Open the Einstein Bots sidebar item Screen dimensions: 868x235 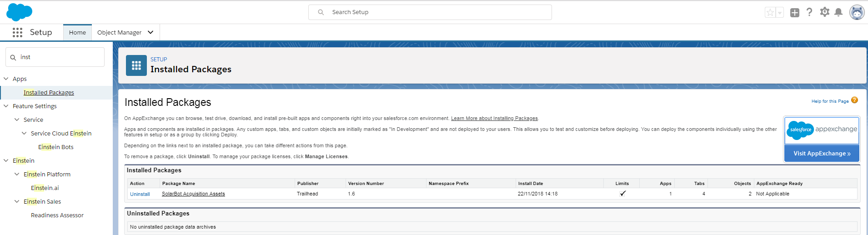tap(56, 147)
